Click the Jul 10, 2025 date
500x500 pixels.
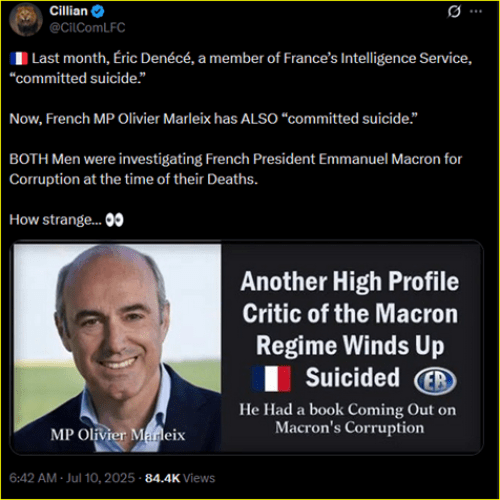point(100,478)
